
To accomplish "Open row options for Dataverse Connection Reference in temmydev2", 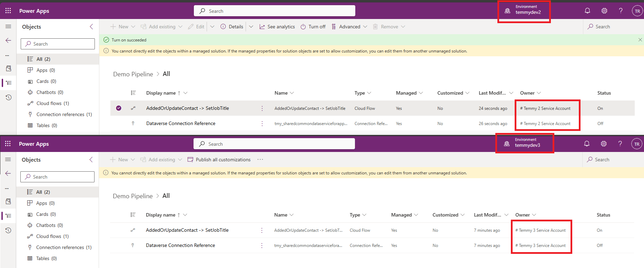I will (x=262, y=124).
